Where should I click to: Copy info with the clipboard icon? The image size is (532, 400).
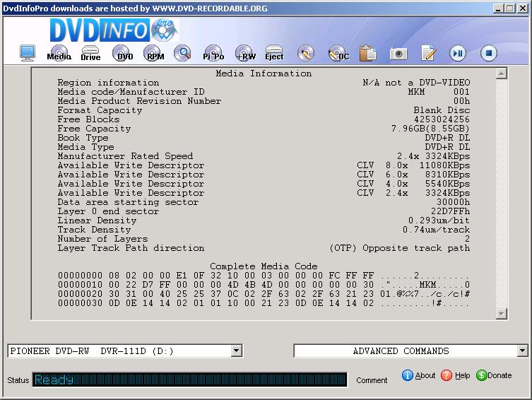click(x=368, y=53)
